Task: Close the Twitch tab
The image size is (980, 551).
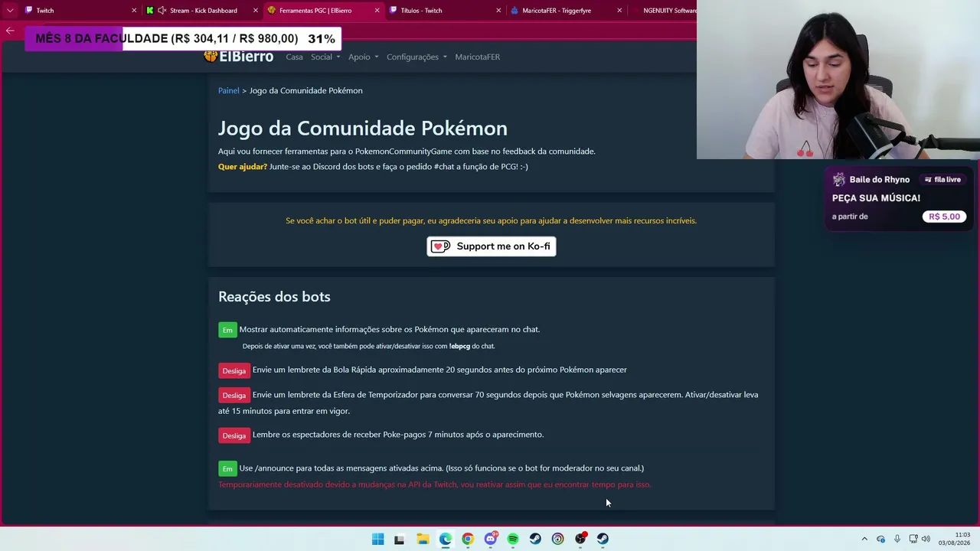Action: click(134, 11)
